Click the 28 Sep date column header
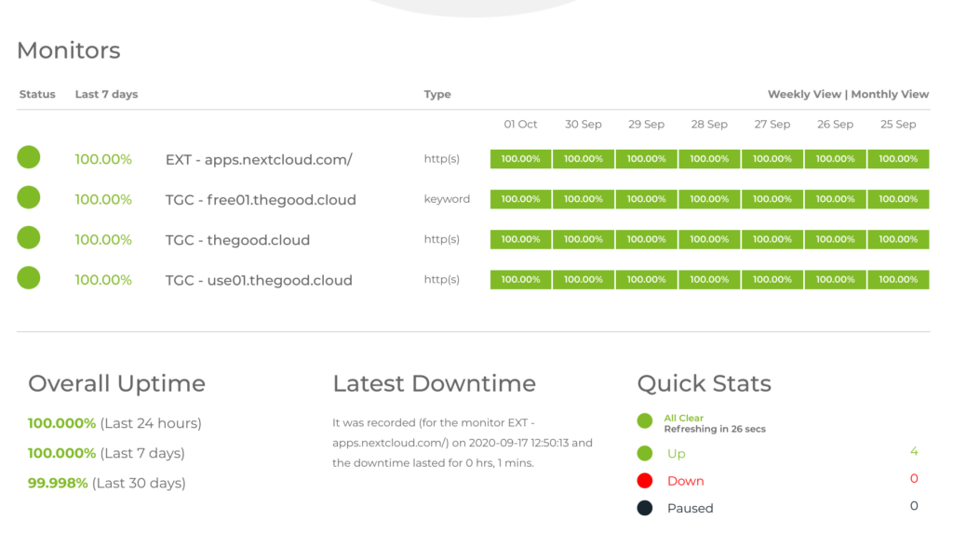The width and height of the screenshot is (953, 560). point(709,124)
